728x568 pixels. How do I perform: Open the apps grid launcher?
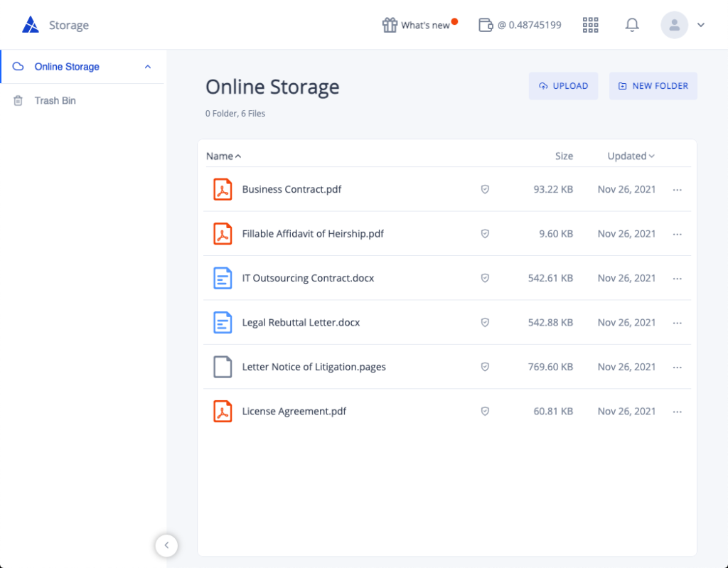pyautogui.click(x=591, y=25)
